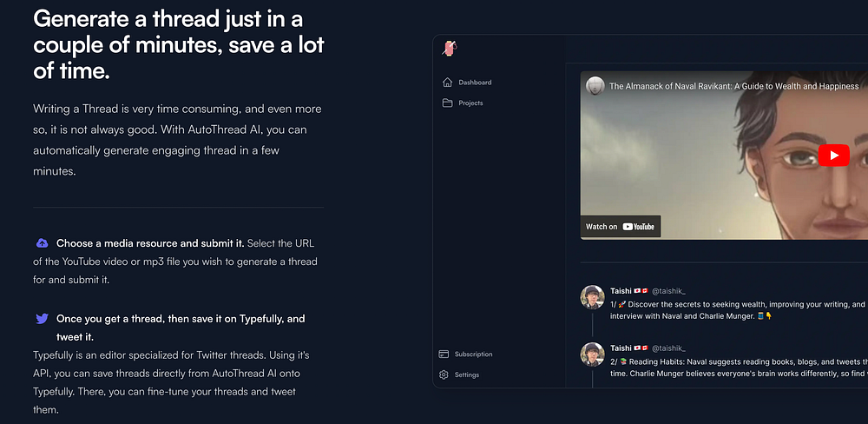The height and width of the screenshot is (424, 868).
Task: Click the Dashboard home icon
Action: click(447, 82)
